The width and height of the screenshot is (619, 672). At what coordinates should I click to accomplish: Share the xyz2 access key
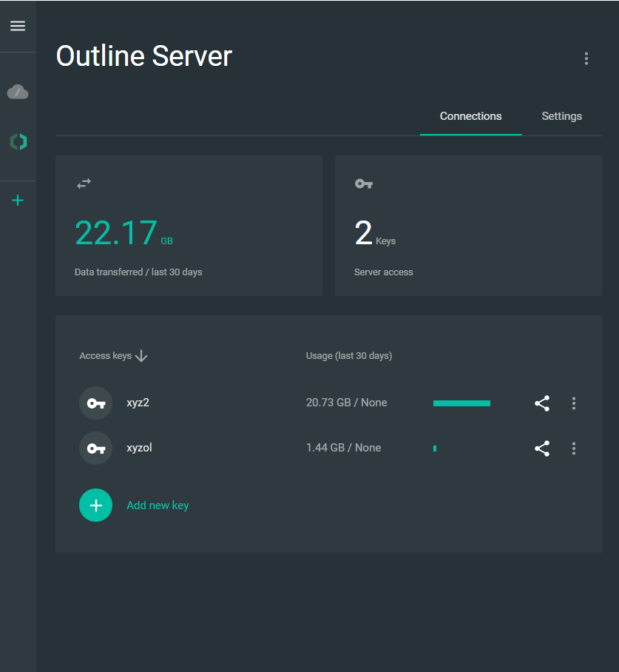click(x=542, y=403)
